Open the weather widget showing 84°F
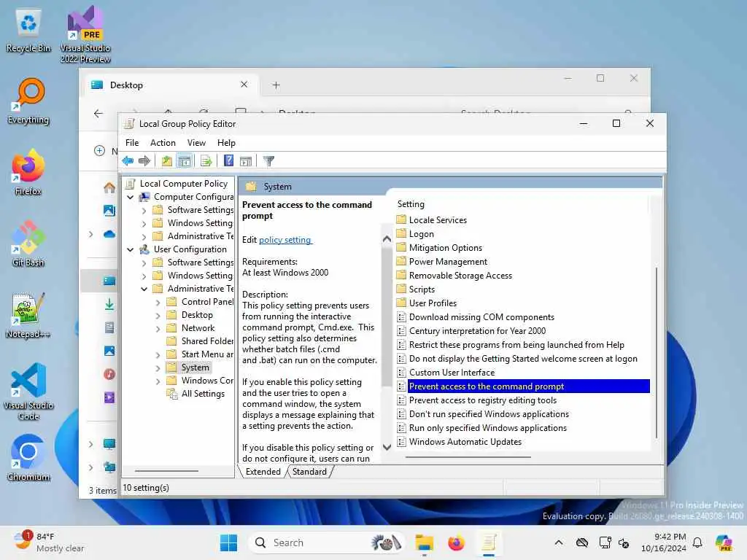747x560 pixels. (49, 542)
